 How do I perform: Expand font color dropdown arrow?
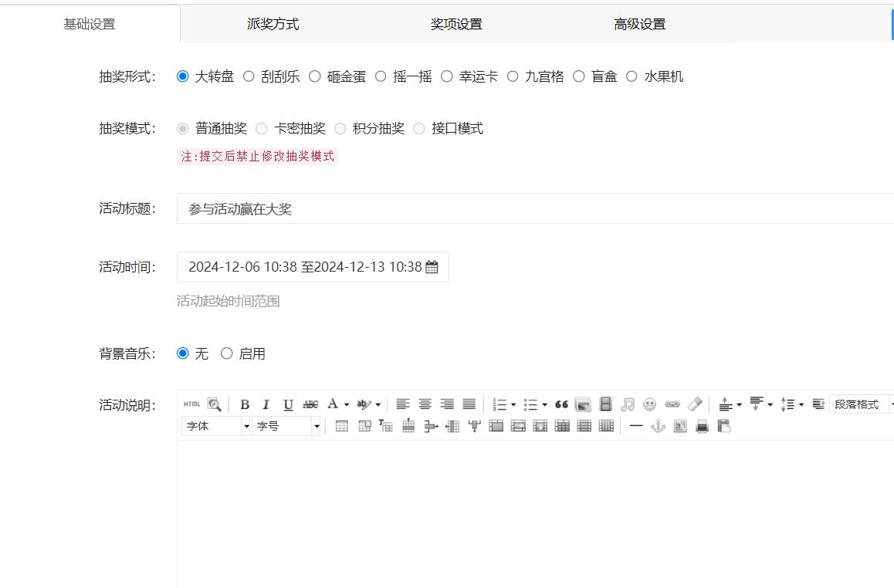tap(346, 404)
